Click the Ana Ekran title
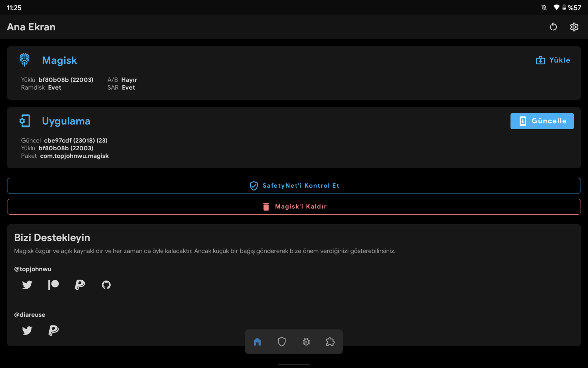The width and height of the screenshot is (588, 368). coord(31,27)
